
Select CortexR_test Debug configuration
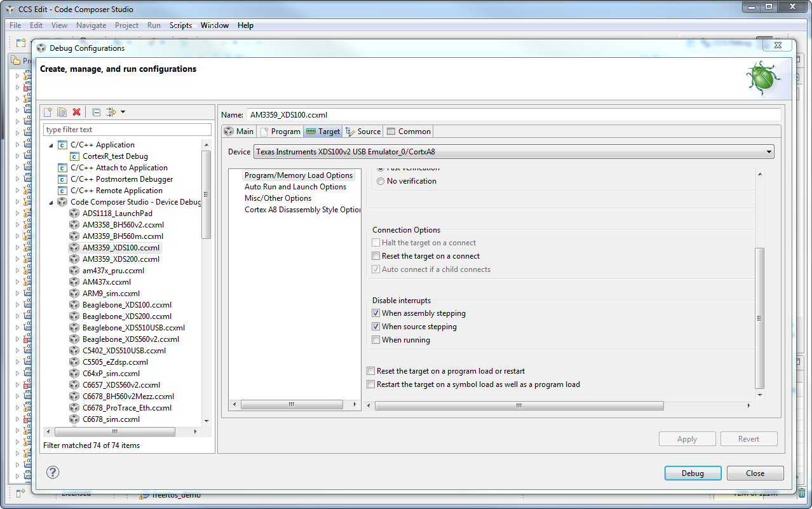(x=115, y=156)
